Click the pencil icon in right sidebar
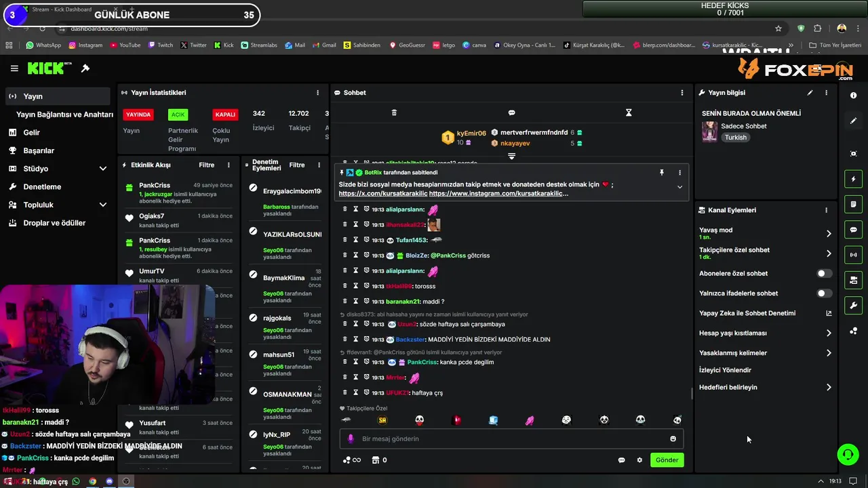Screen dimensions: 868x488 coord(853,121)
